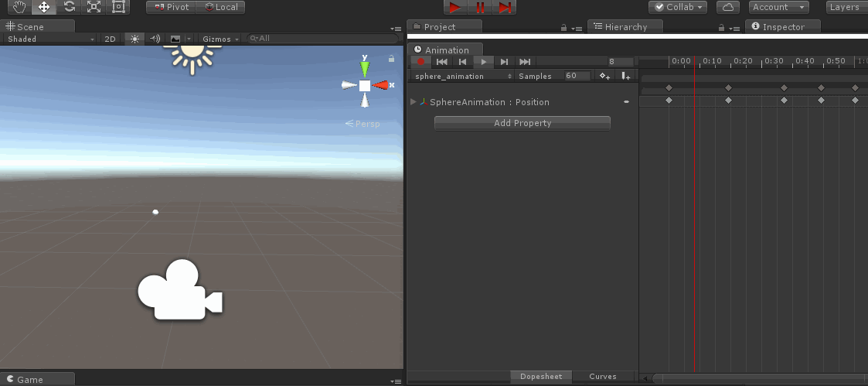Click the sun light gizmo in scene
This screenshot has width=868, height=386.
coord(192,57)
